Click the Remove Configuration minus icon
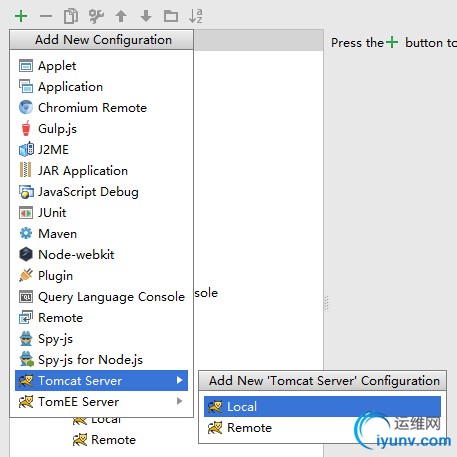This screenshot has height=457, width=457. pyautogui.click(x=46, y=16)
